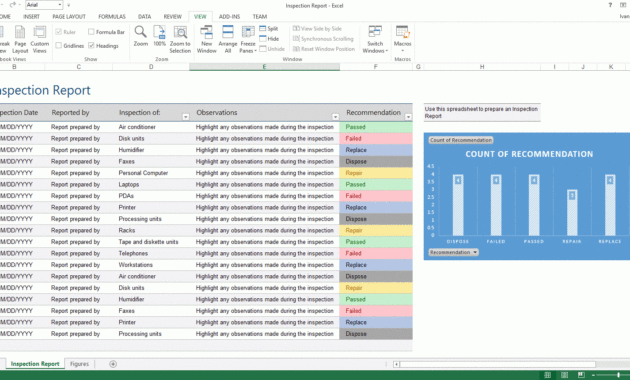Click chart title COUNT OF RECOMMENDATION
Screen dimensions: 630x380
529,154
